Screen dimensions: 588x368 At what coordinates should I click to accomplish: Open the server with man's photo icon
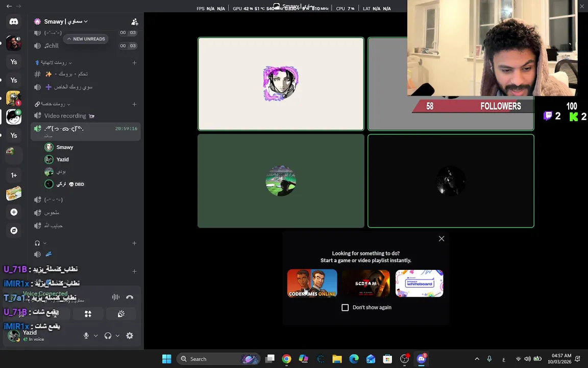pos(13,43)
